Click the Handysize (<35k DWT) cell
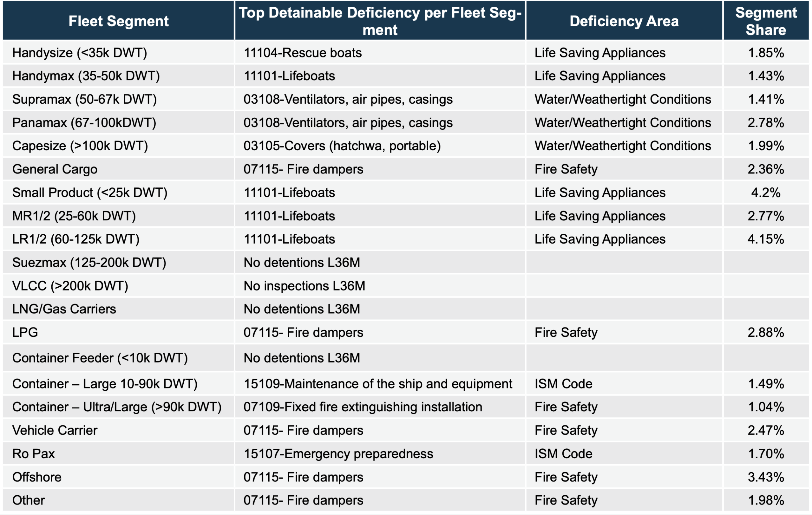 pos(80,53)
